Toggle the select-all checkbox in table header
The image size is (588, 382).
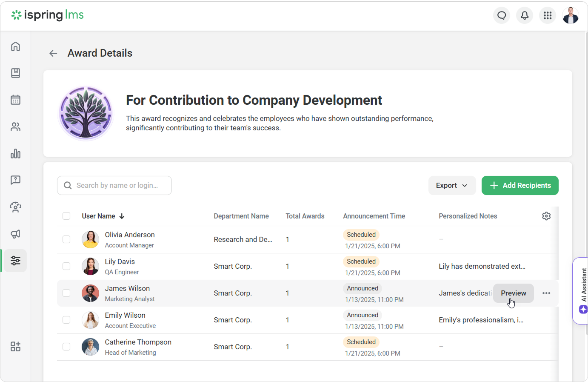click(66, 216)
